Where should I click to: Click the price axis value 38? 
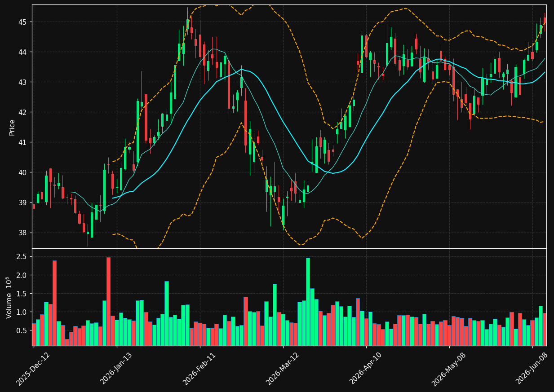click(x=23, y=233)
